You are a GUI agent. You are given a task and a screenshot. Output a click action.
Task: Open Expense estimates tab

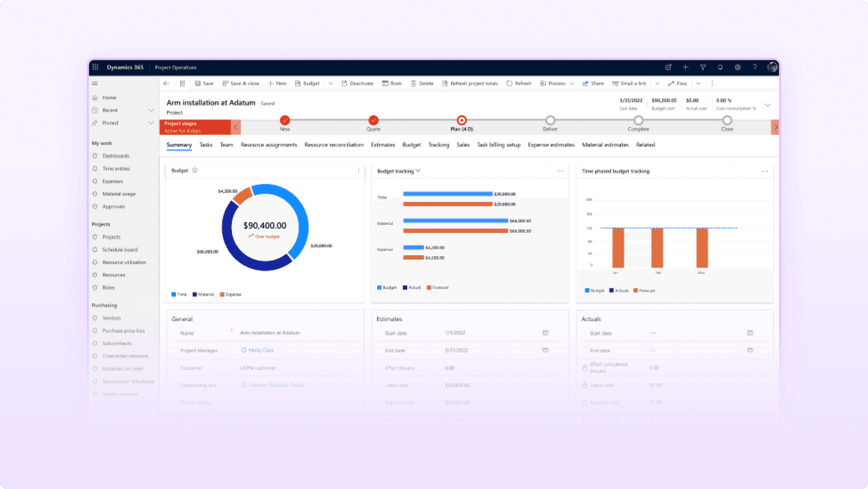[x=551, y=145]
